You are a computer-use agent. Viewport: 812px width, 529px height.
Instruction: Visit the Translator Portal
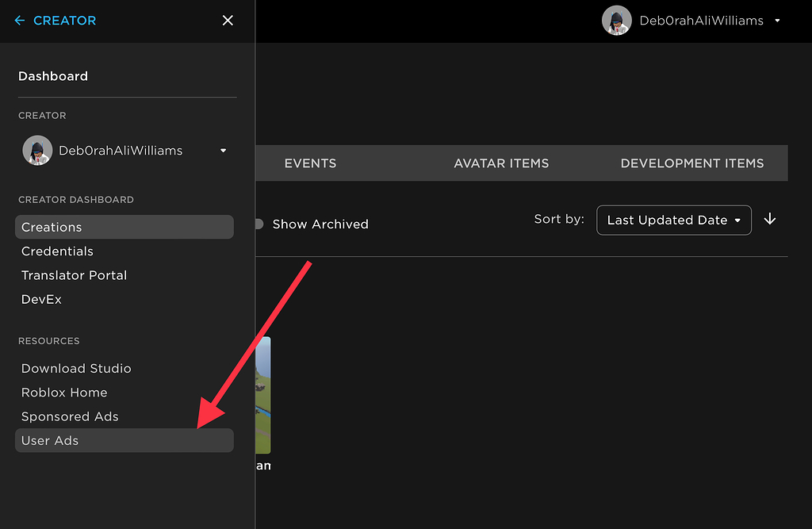pyautogui.click(x=74, y=275)
